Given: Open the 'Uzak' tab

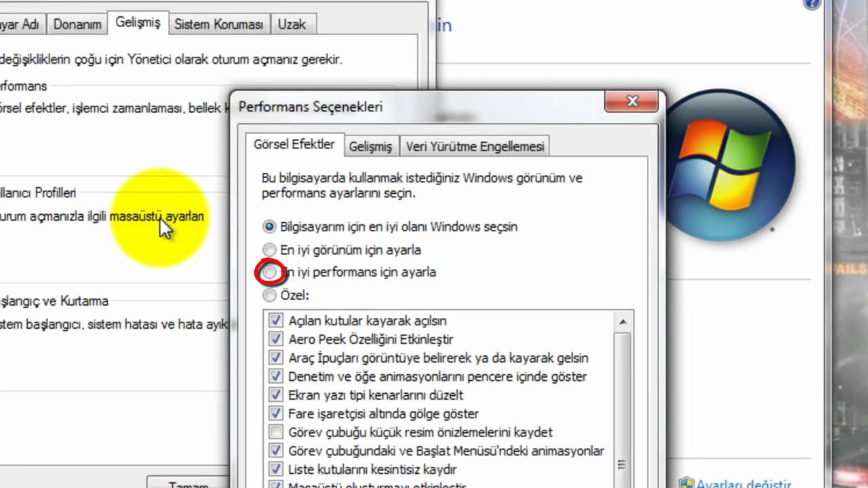Looking at the screenshot, I should pos(292,24).
